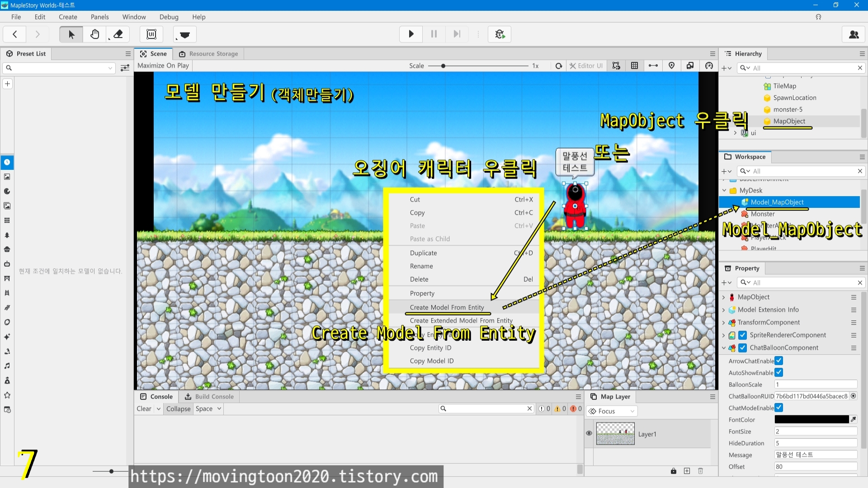This screenshot has width=868, height=488.
Task: Open the Focus dropdown in Map Layer
Action: 612,411
